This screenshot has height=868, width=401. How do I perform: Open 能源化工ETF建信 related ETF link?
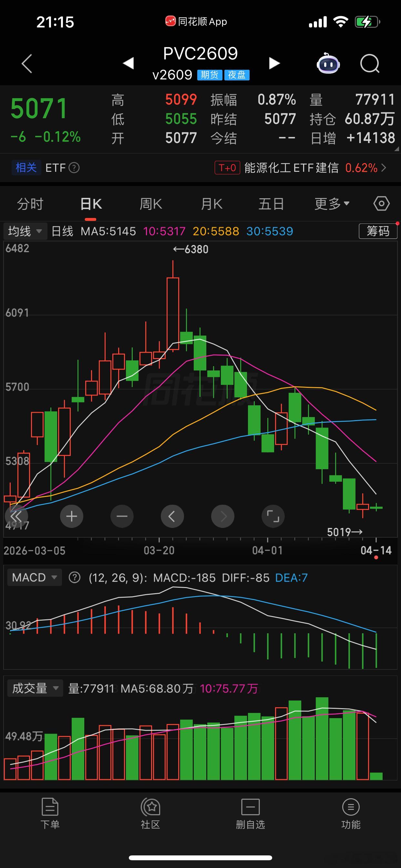tap(315, 168)
